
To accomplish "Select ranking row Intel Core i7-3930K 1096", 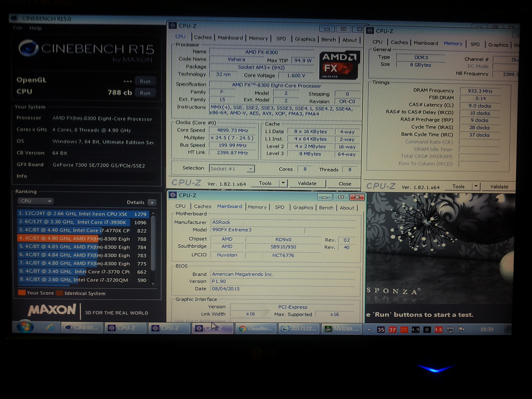I will pyautogui.click(x=83, y=222).
